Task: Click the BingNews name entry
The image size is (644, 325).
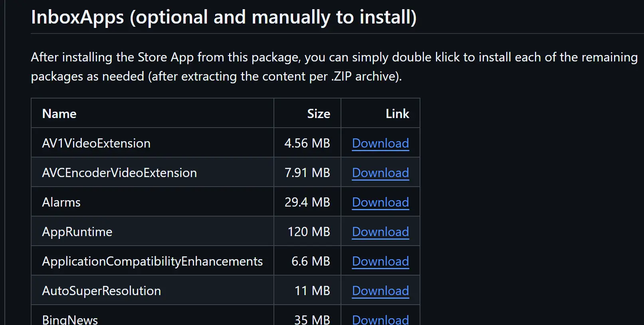Action: click(70, 319)
